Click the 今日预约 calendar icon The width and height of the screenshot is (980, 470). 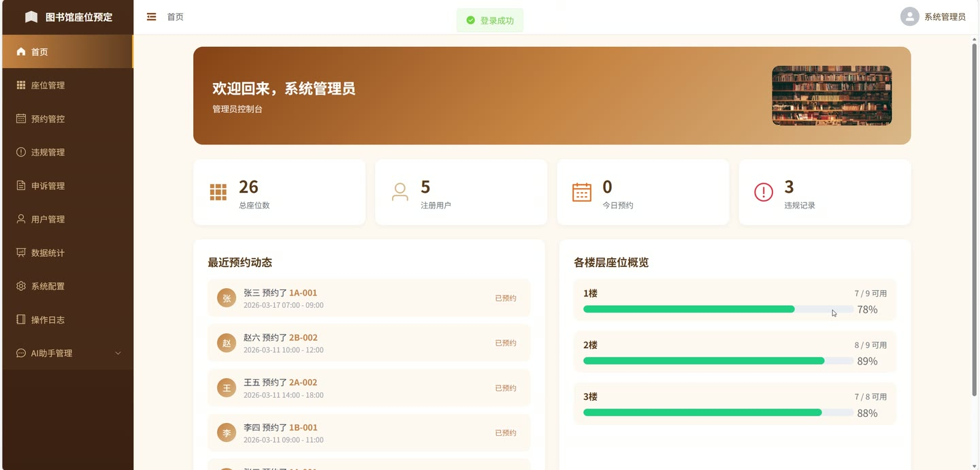582,192
